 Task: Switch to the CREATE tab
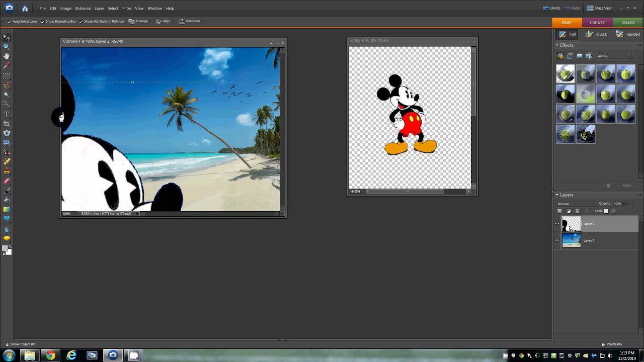597,23
